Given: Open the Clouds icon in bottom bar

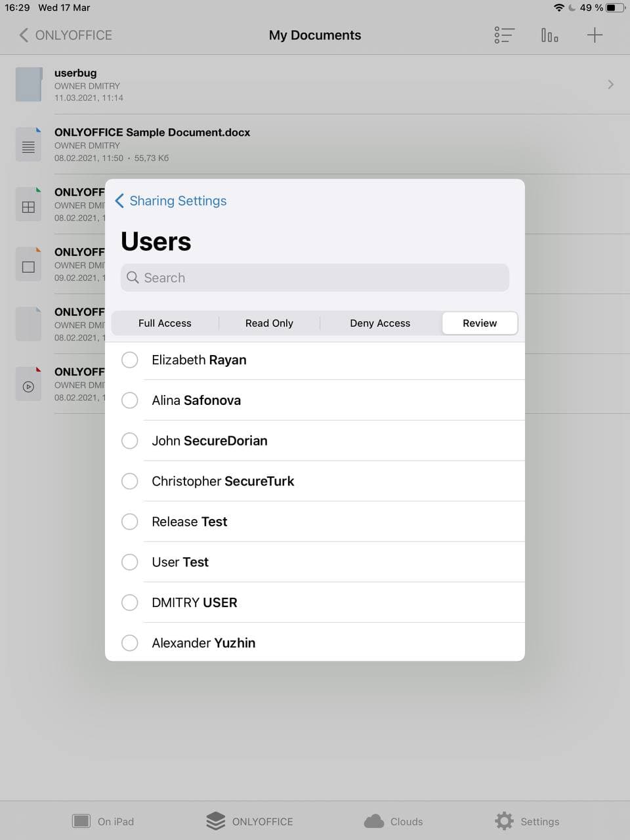Looking at the screenshot, I should [374, 820].
